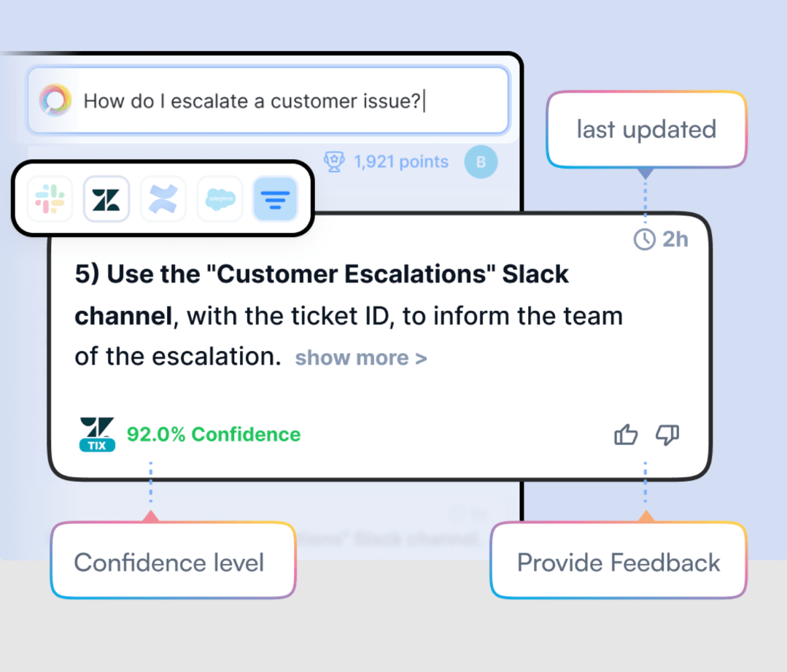Click the "Confidence level" callout label
Image resolution: width=787 pixels, height=672 pixels.
(x=169, y=563)
